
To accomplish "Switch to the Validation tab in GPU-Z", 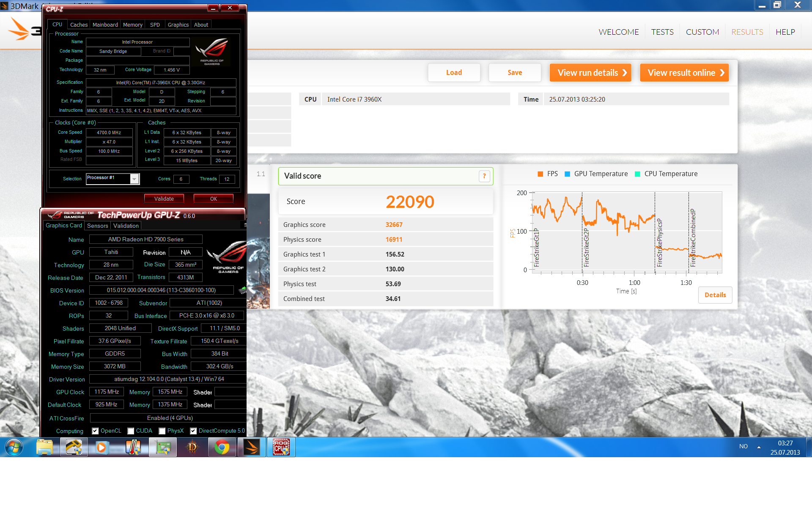I will tap(126, 226).
